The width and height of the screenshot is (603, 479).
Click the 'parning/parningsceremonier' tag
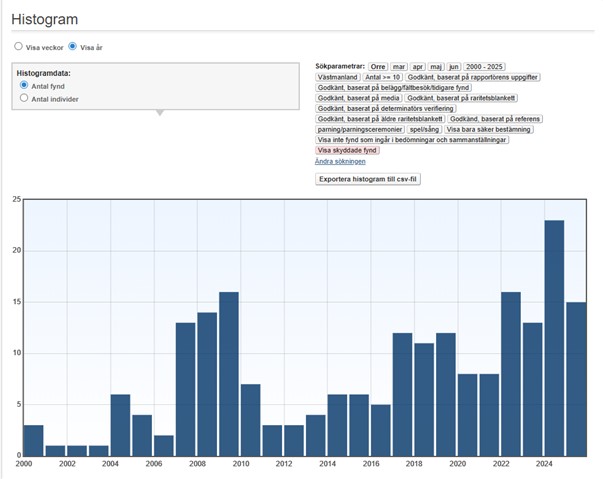click(360, 129)
